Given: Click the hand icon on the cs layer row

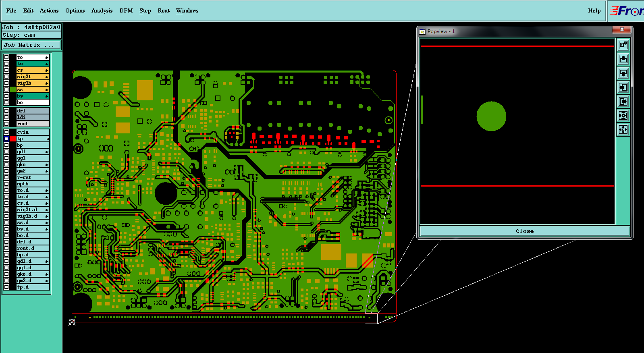Looking at the screenshot, I should [47, 70].
